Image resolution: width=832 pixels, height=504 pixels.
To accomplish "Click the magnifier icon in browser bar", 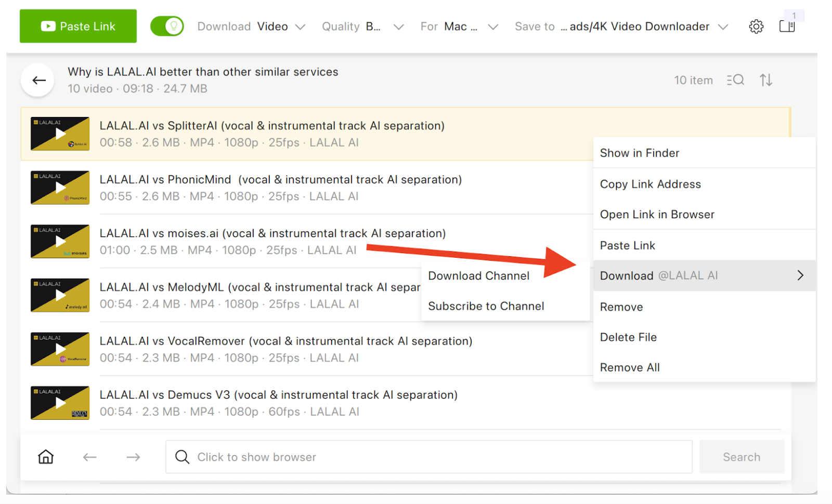I will [x=182, y=457].
